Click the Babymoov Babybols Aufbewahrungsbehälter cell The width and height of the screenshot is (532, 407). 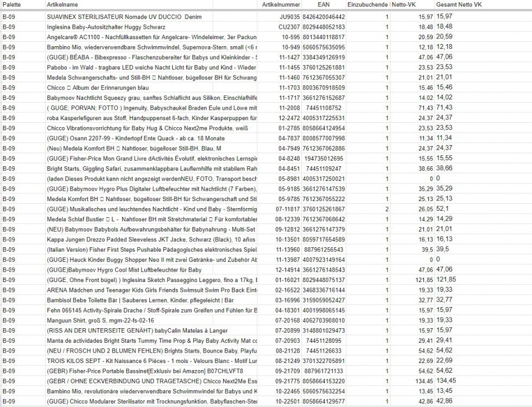coord(151,229)
